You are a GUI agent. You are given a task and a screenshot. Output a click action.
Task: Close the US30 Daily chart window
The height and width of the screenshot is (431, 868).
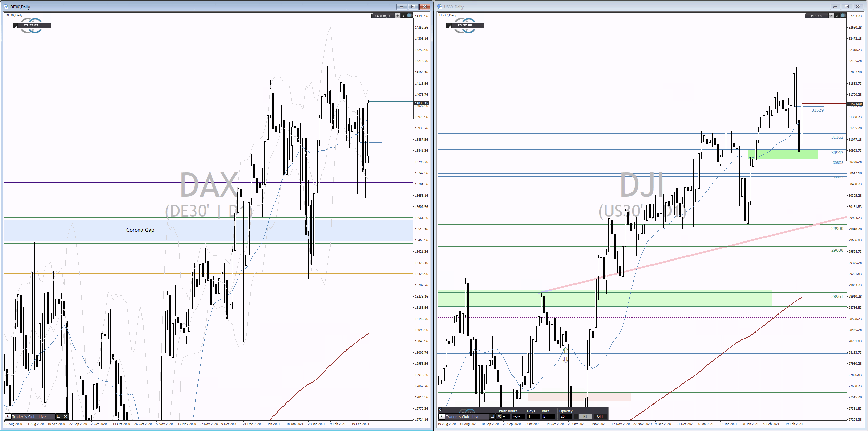tap(858, 7)
